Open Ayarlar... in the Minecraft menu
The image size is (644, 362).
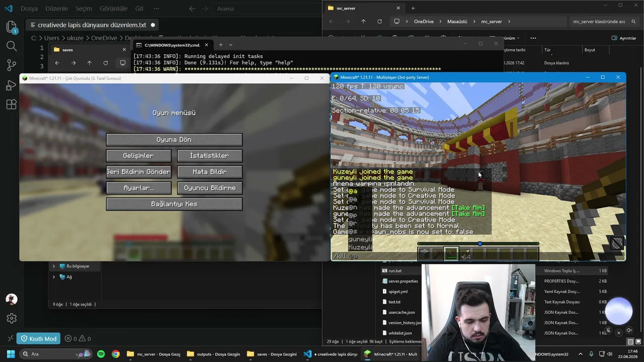click(x=138, y=188)
